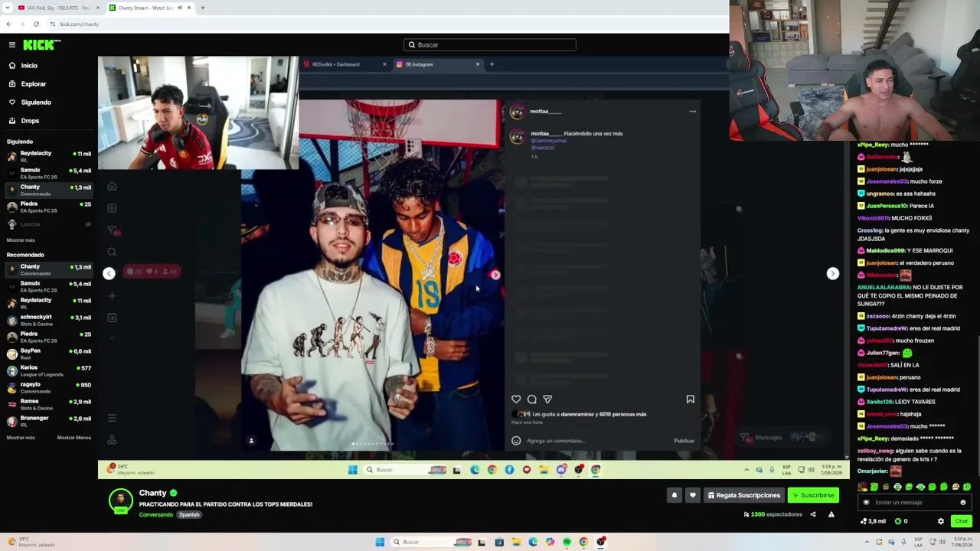The image size is (980, 551).
Task: Select the Instagram tab in the stream
Action: 436,64
